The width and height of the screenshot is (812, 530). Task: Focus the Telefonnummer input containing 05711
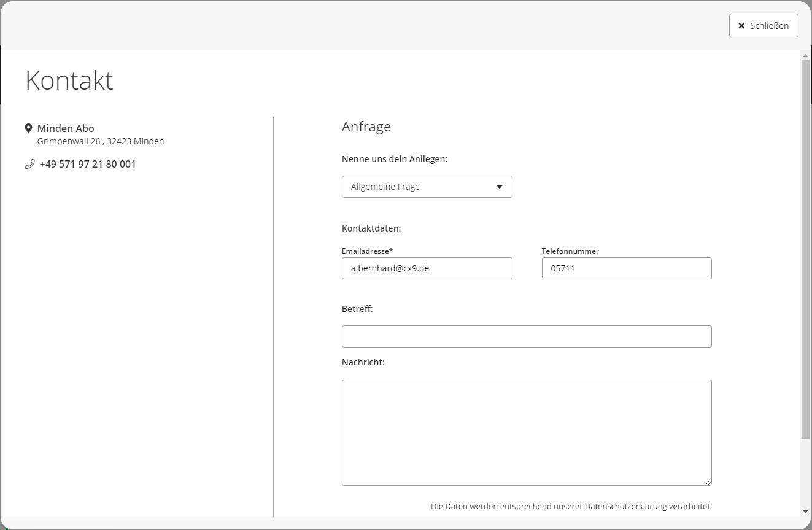click(626, 268)
